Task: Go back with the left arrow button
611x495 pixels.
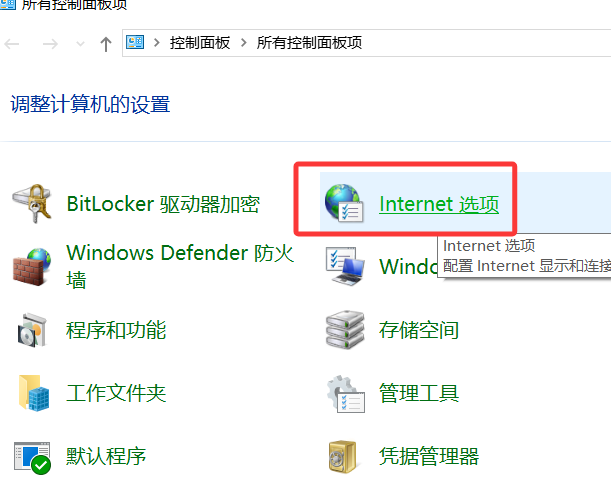Action: click(12, 44)
